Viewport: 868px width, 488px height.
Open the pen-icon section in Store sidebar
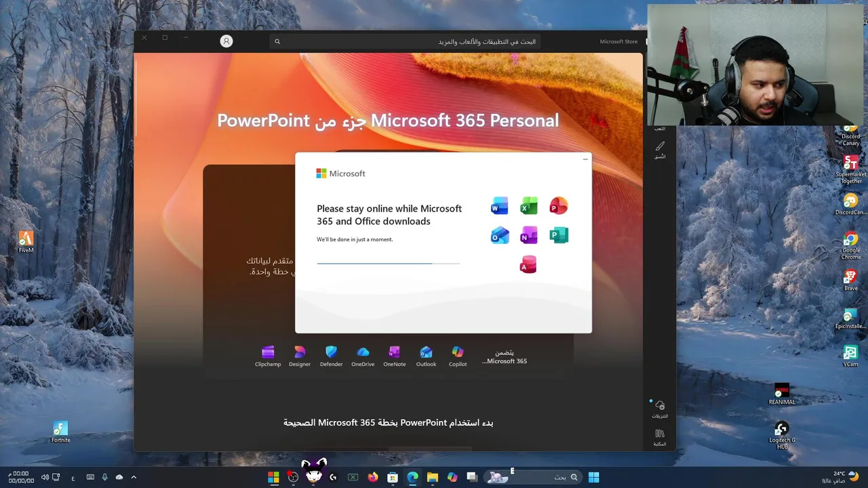pos(660,150)
